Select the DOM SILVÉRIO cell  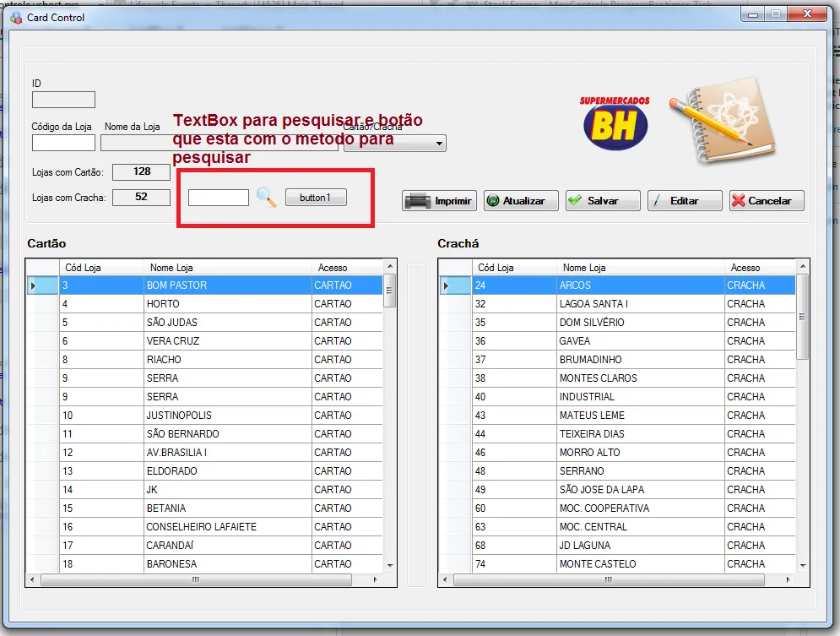coord(641,323)
